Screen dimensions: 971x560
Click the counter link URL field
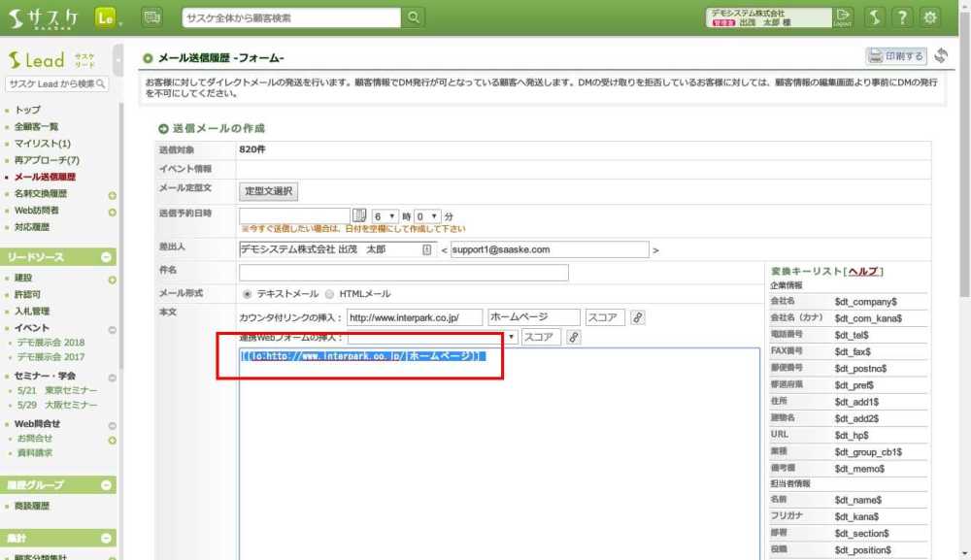click(415, 317)
